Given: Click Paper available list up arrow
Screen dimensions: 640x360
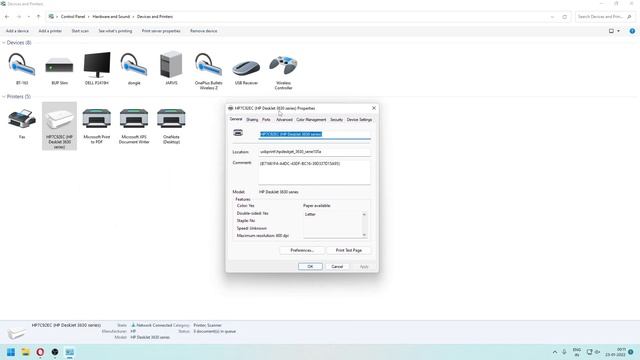Looking at the screenshot, I should tap(364, 214).
